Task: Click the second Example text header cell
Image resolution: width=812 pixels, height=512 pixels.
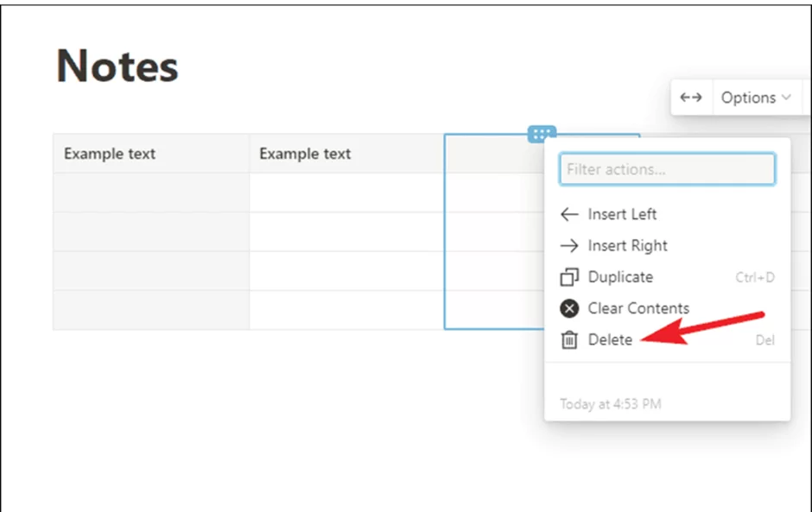Action: 346,153
